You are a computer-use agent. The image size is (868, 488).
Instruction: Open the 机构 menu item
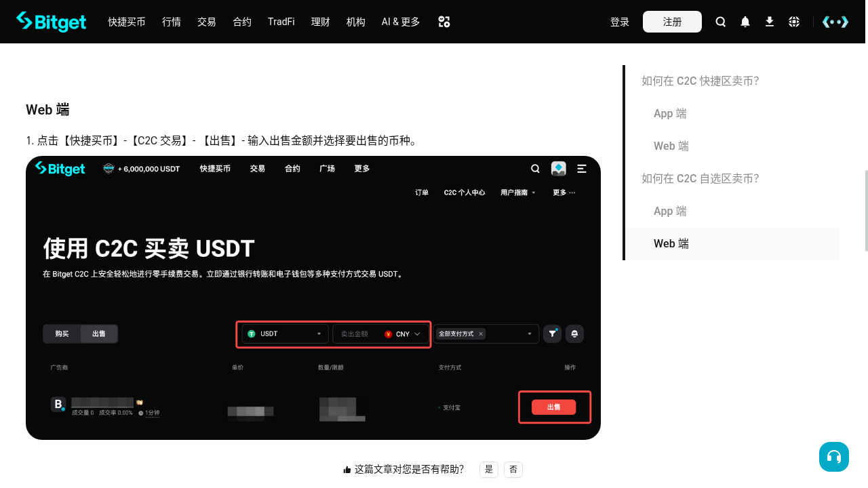point(356,22)
